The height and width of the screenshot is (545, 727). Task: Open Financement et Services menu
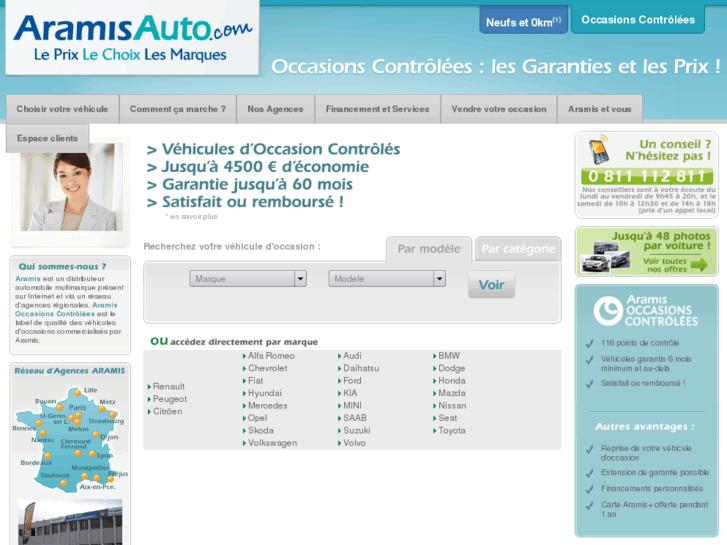pos(377,109)
